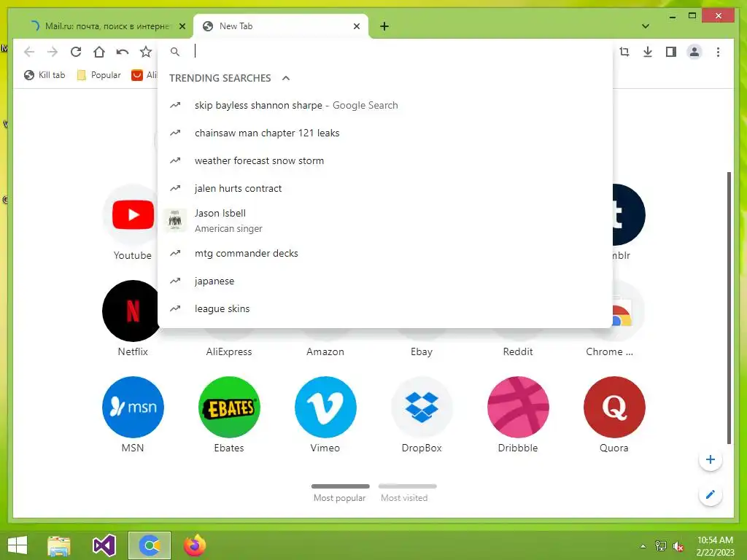Select 'japanese' trending suggestion
Viewport: 747px width, 560px height.
pos(385,281)
